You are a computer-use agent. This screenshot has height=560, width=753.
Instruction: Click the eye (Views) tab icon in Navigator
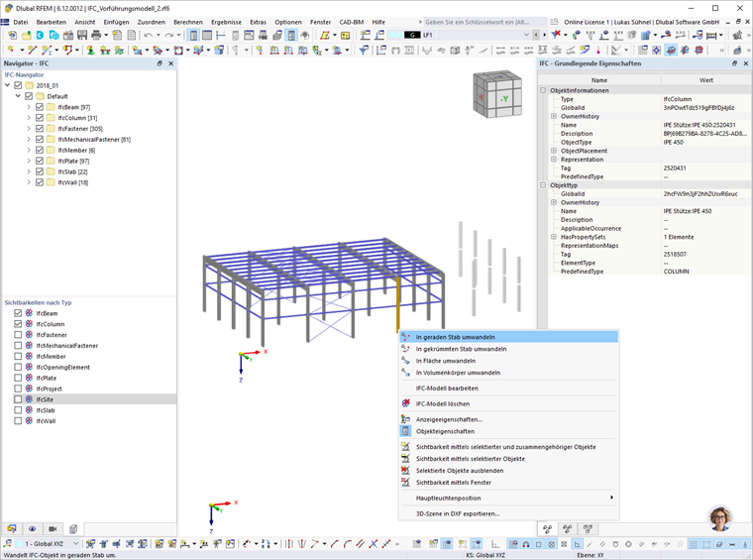click(x=32, y=529)
